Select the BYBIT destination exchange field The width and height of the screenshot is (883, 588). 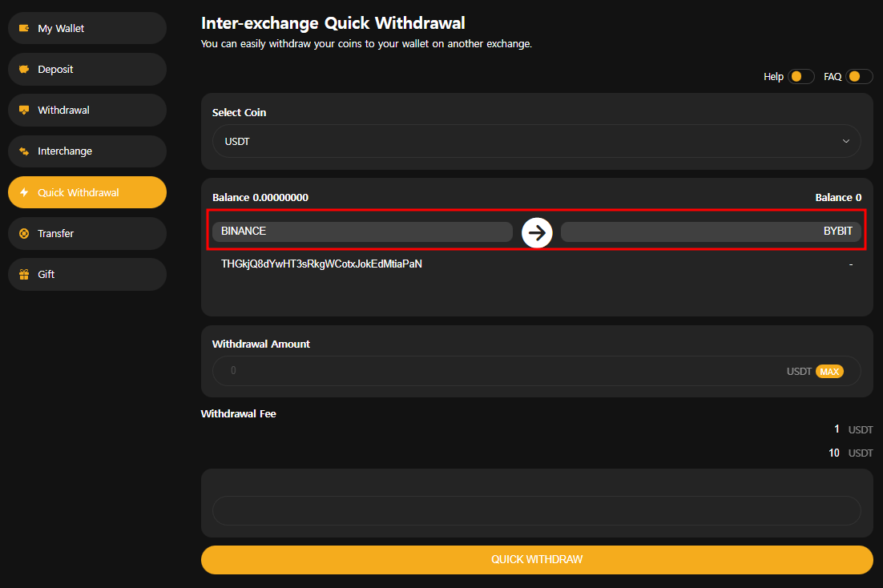coord(711,232)
